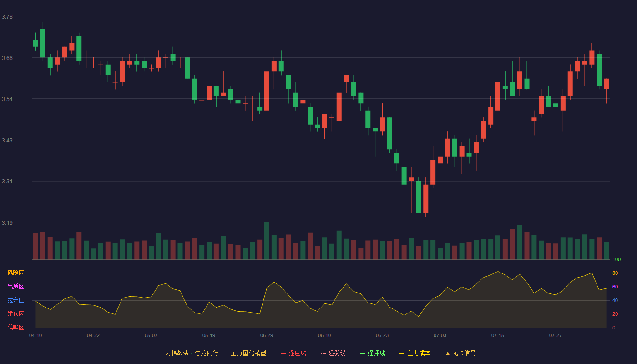
Task: Click the 07-27 date label
Action: (x=556, y=335)
